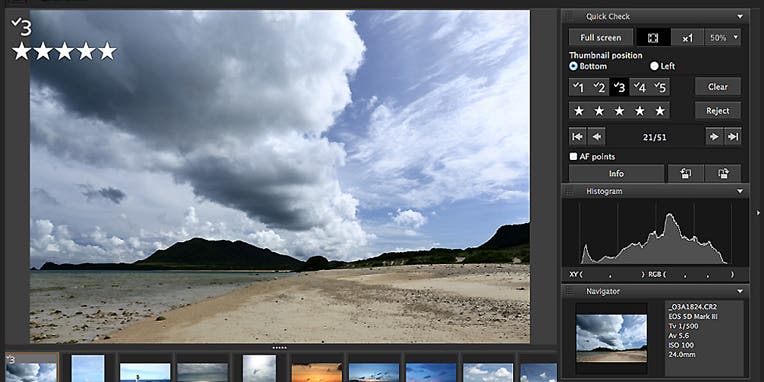The width and height of the screenshot is (764, 382).
Task: Switch to x1 actual-size view
Action: point(688,38)
